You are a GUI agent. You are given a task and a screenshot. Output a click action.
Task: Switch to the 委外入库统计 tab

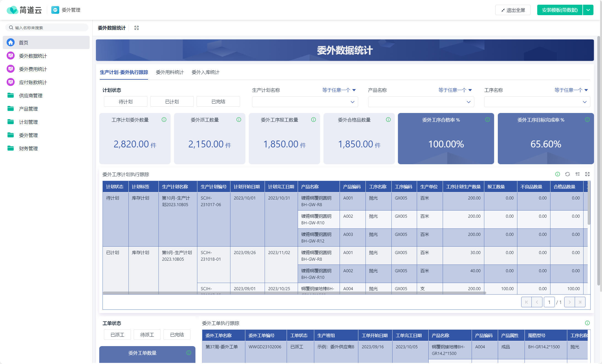(205, 72)
